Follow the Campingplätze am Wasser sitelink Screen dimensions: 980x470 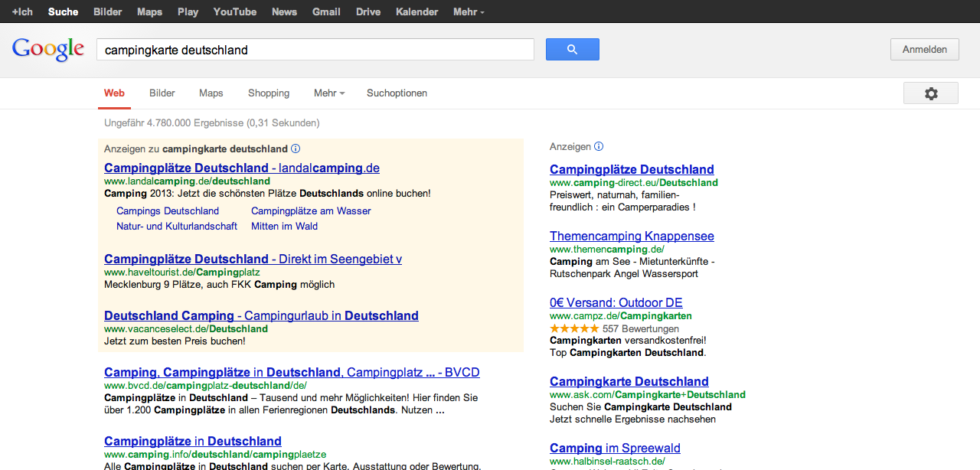coord(311,211)
